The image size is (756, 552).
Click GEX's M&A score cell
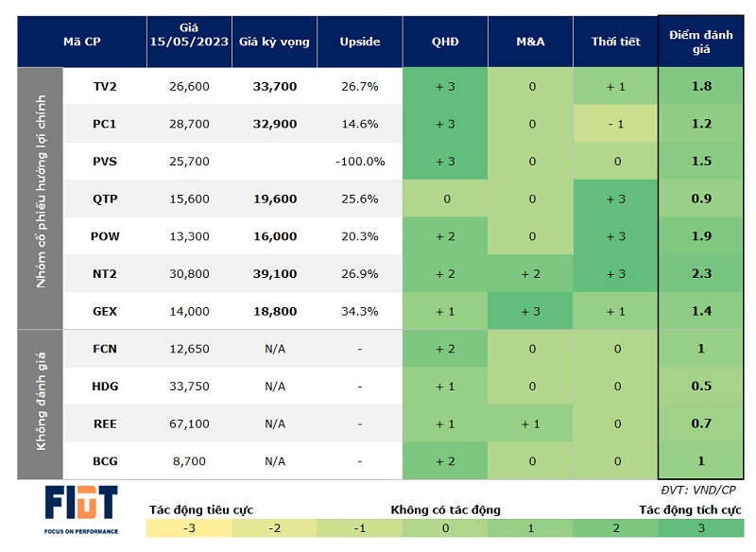pos(532,311)
